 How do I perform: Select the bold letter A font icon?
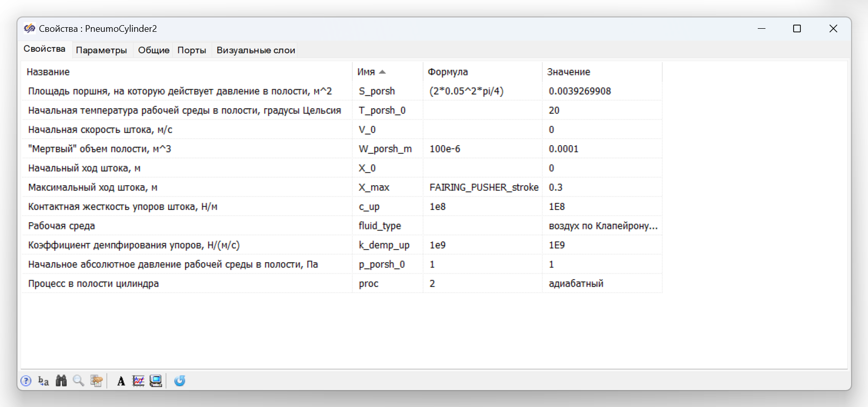(121, 381)
